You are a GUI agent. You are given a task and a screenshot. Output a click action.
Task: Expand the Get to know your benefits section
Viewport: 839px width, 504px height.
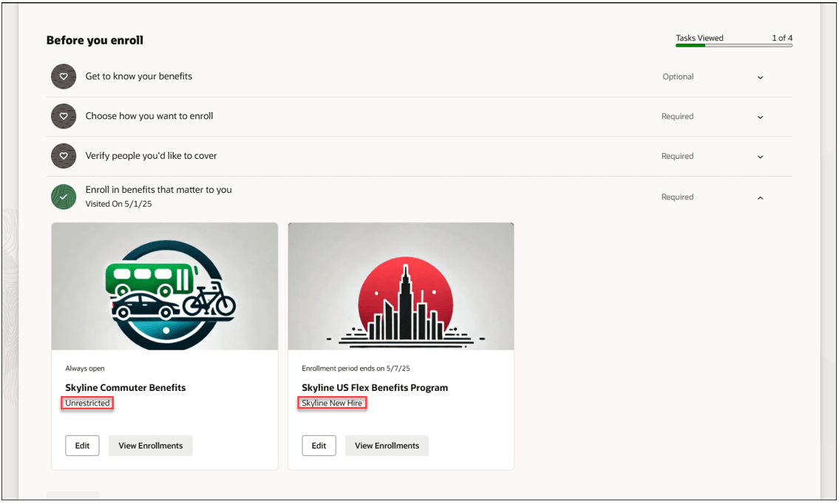pyautogui.click(x=760, y=78)
